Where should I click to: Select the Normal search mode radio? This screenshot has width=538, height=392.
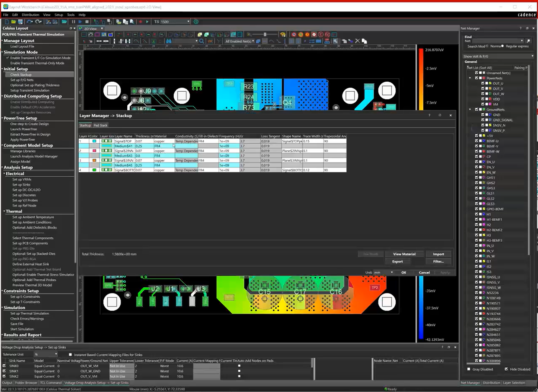[487, 46]
